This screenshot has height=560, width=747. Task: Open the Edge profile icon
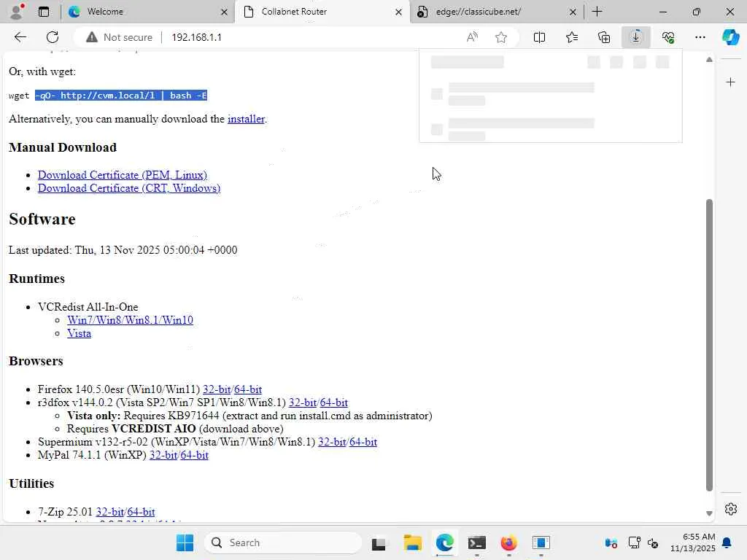17,12
